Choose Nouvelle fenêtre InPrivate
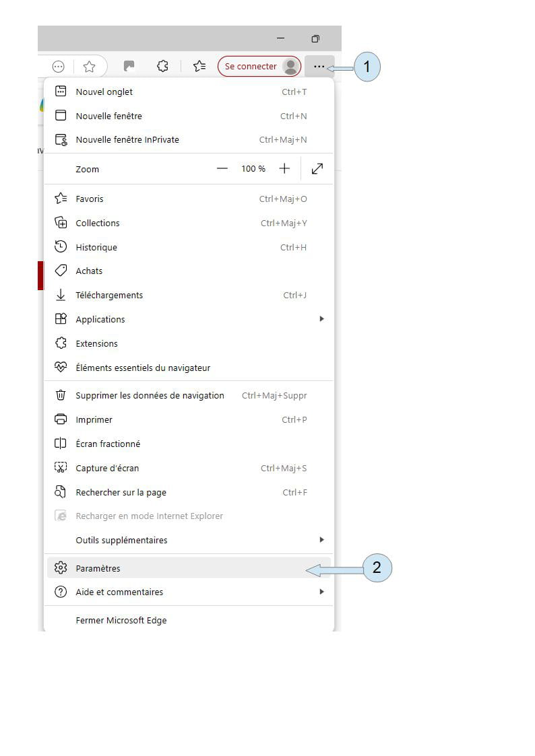The image size is (535, 756). (189, 140)
